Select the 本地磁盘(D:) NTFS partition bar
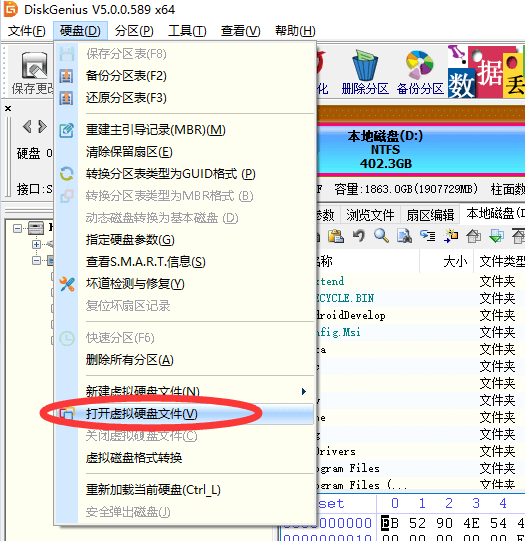 pyautogui.click(x=421, y=150)
